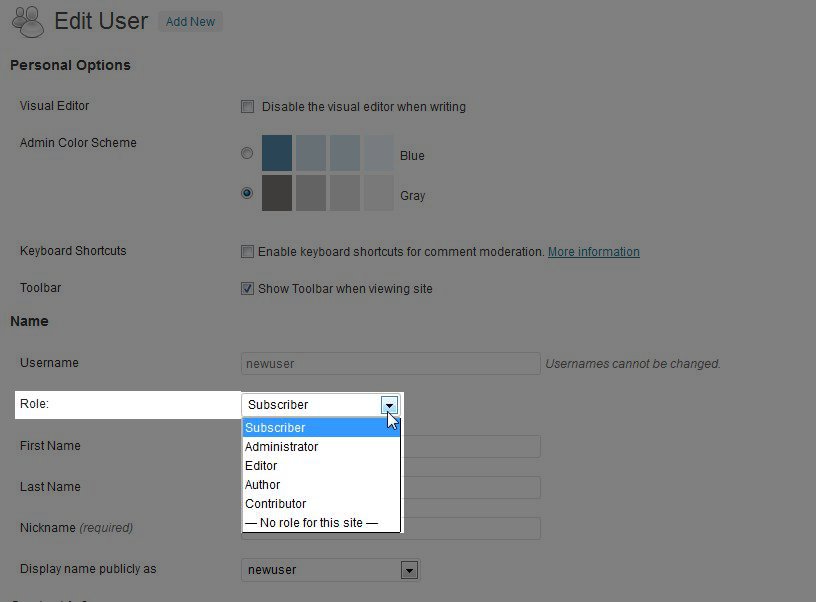
Task: Click the darkest gray color swatch
Action: (x=277, y=193)
